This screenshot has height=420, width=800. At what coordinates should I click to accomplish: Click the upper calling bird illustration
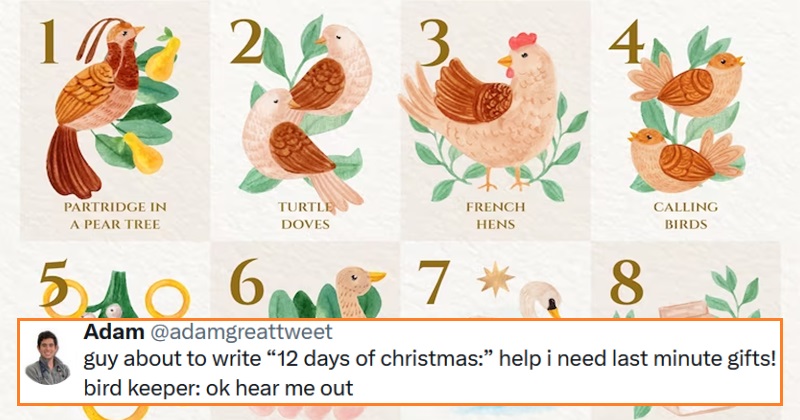pyautogui.click(x=686, y=84)
